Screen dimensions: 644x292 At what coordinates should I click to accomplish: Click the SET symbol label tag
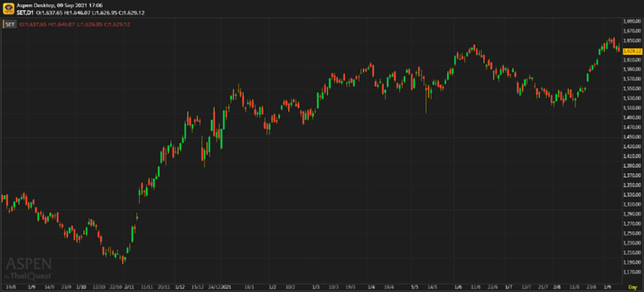coord(10,24)
